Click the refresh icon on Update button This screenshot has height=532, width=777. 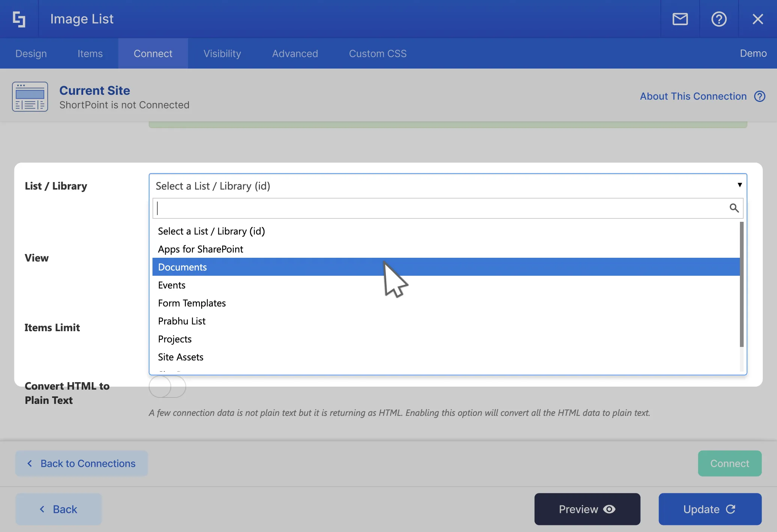pyautogui.click(x=731, y=509)
